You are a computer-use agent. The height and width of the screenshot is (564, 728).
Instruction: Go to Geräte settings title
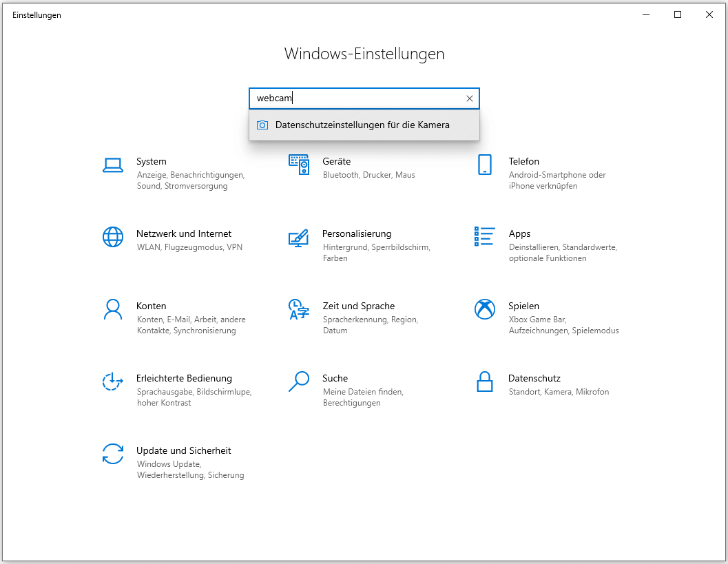[337, 162]
